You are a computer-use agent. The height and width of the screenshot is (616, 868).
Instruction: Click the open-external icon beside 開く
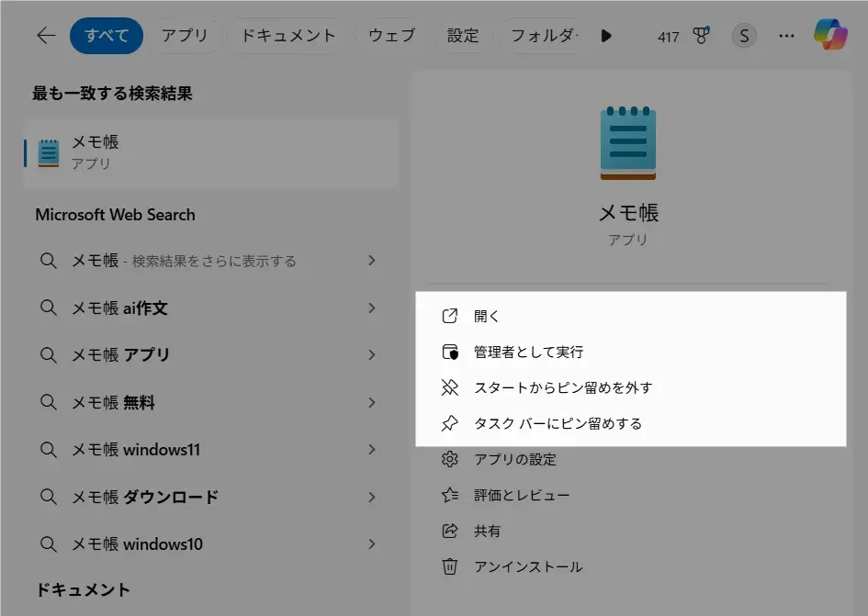click(449, 316)
